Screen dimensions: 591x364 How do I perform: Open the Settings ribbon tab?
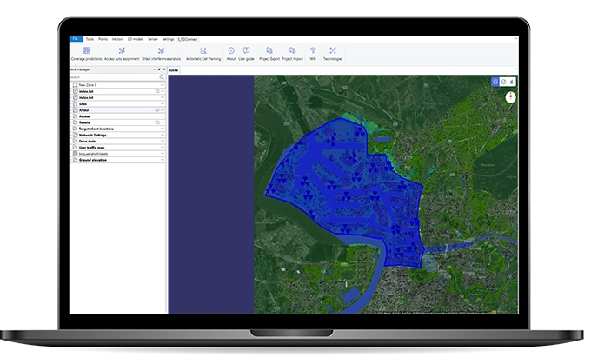[x=168, y=39]
